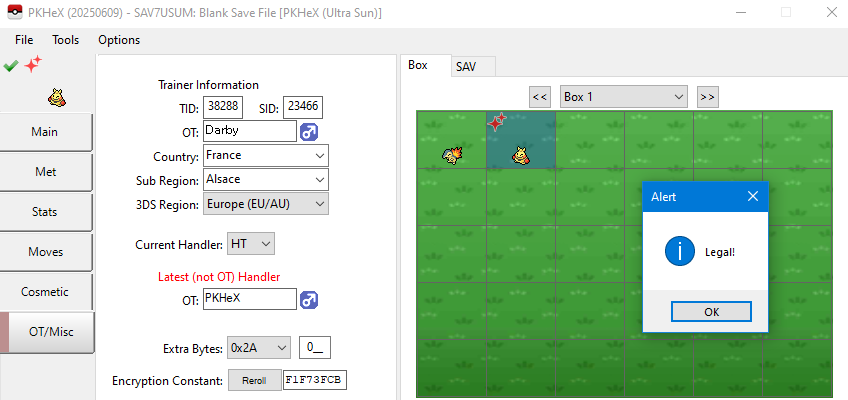Open the Tools menu
Viewport: 848px width, 400px height.
[x=66, y=40]
